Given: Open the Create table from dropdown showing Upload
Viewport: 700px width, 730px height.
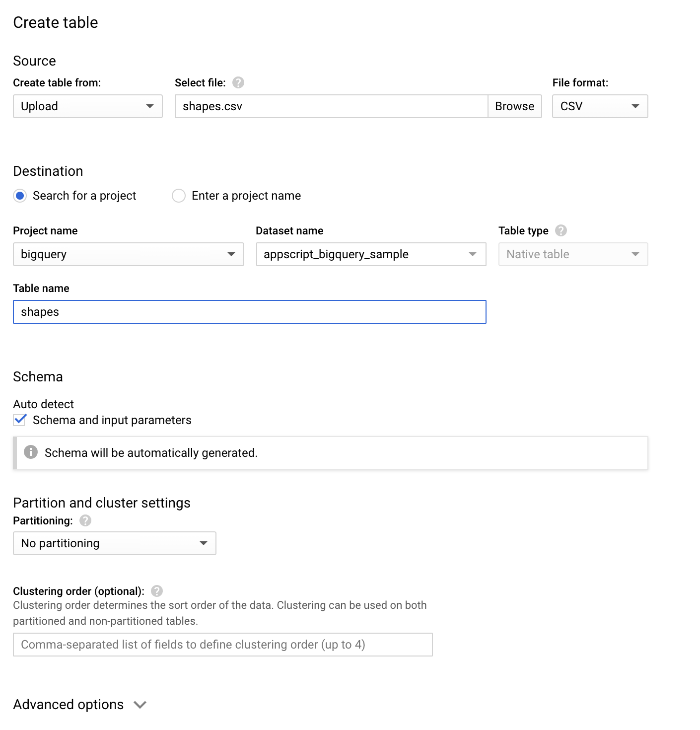Looking at the screenshot, I should pos(87,106).
